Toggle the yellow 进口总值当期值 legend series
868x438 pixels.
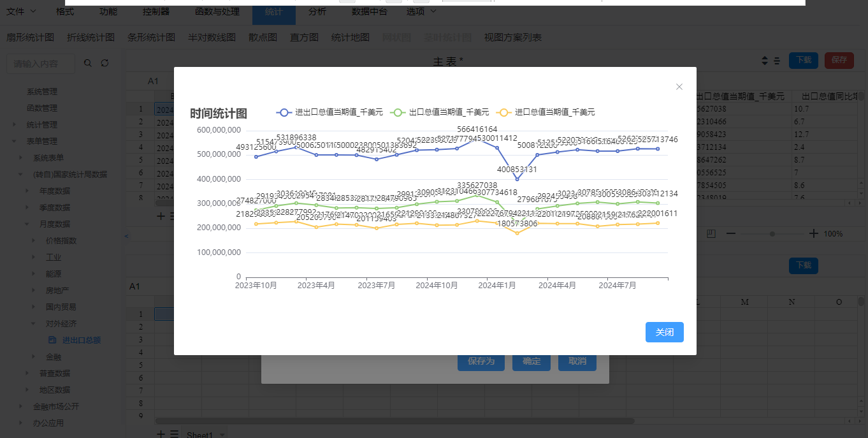coord(546,112)
